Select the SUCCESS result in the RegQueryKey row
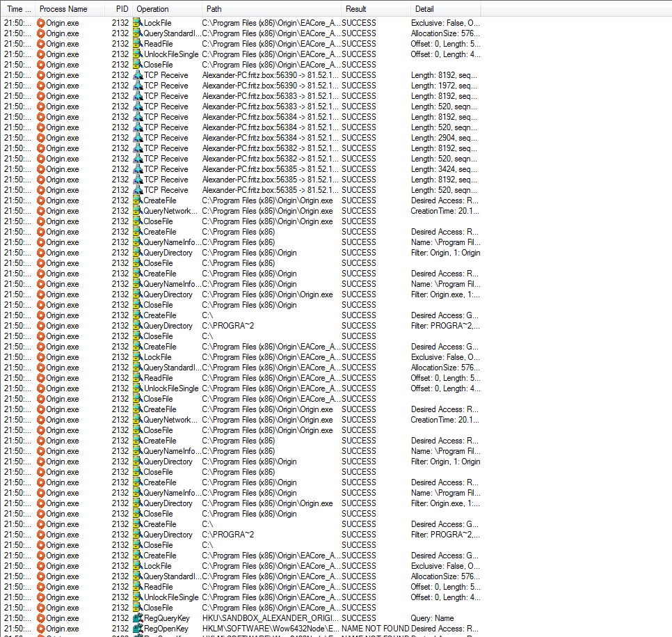Screen dimensions: 672x637 (x=359, y=618)
